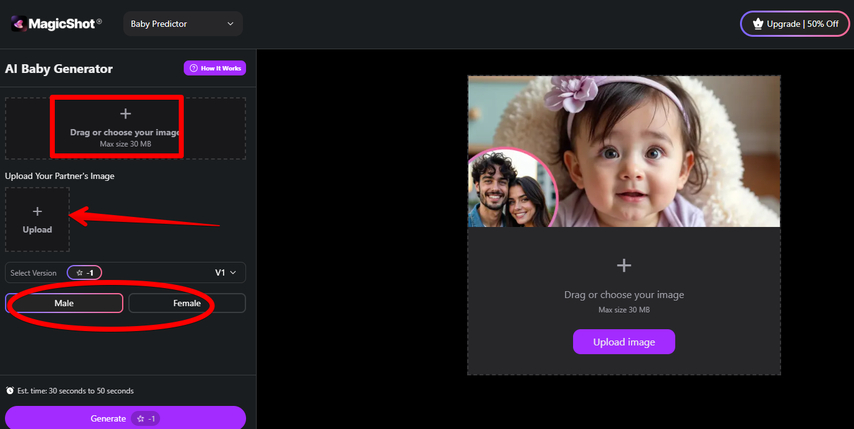Click the plus icon above Upload
Screen dimensions: 854x429
pos(37,211)
